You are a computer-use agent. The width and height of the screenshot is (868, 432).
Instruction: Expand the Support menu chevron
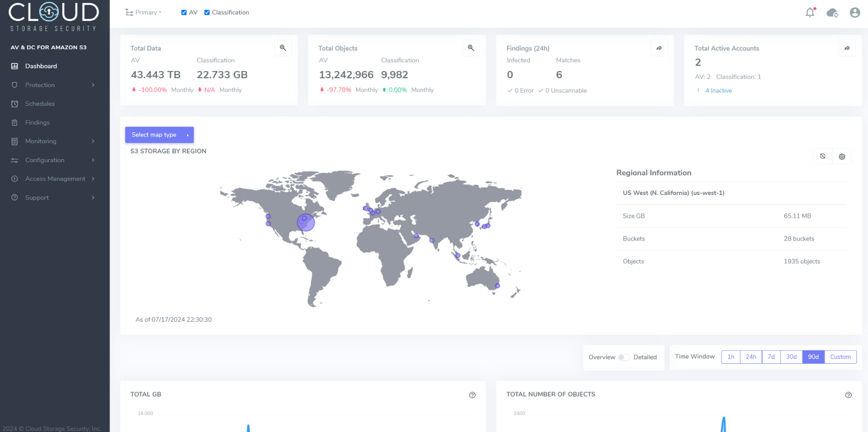pyautogui.click(x=93, y=198)
